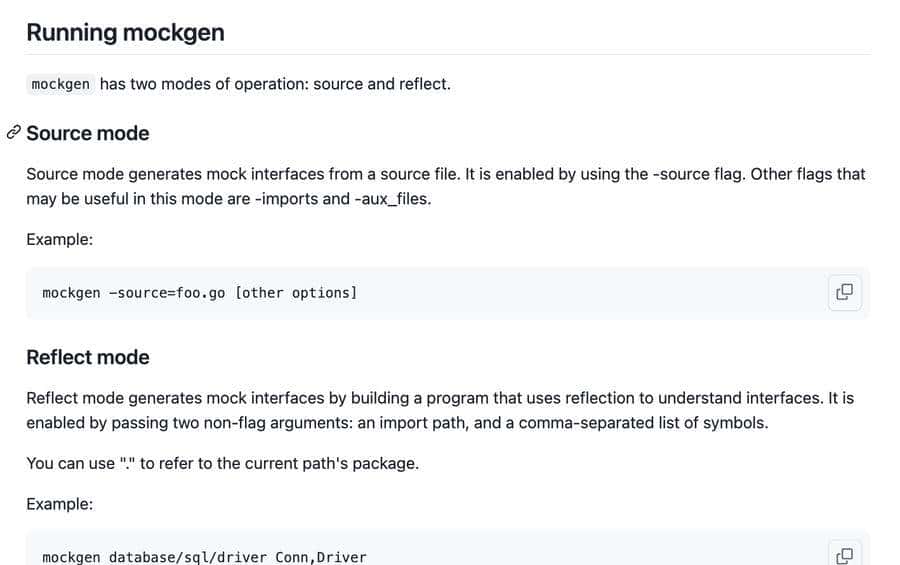Click the sentence about two modes of operation

275,84
